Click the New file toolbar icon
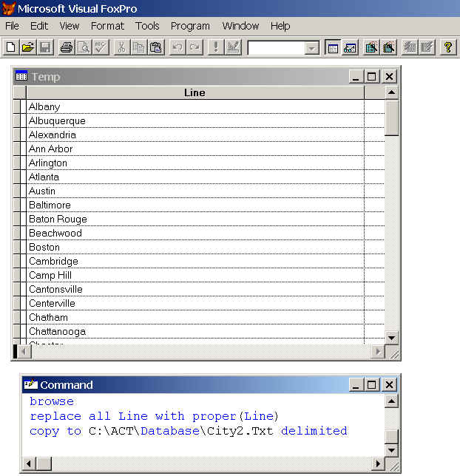The height and width of the screenshot is (476, 460). (11, 47)
